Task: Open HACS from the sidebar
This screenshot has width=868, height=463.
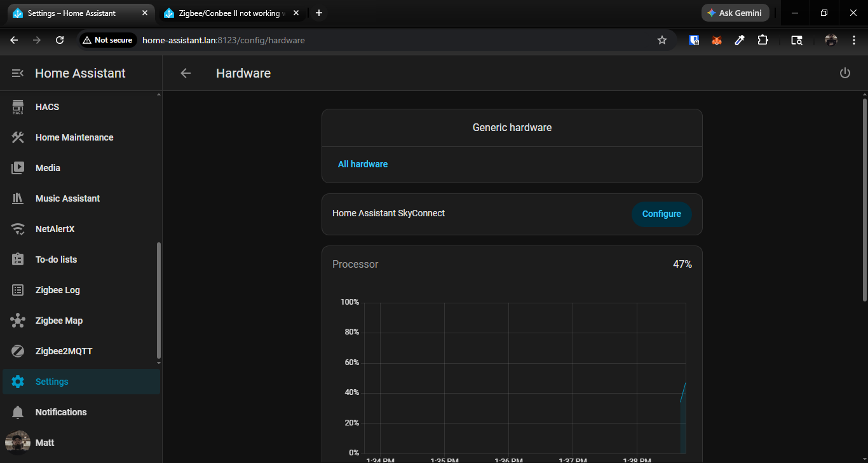Action: [47, 107]
